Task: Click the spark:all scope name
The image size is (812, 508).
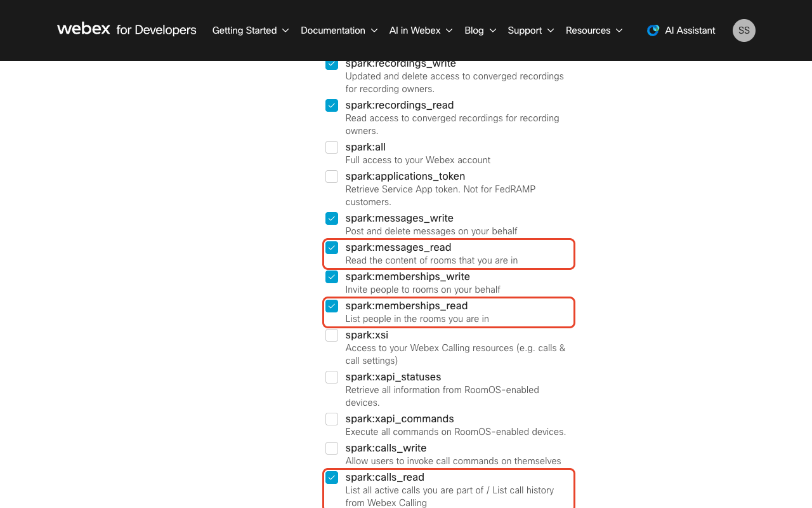Action: (x=365, y=147)
